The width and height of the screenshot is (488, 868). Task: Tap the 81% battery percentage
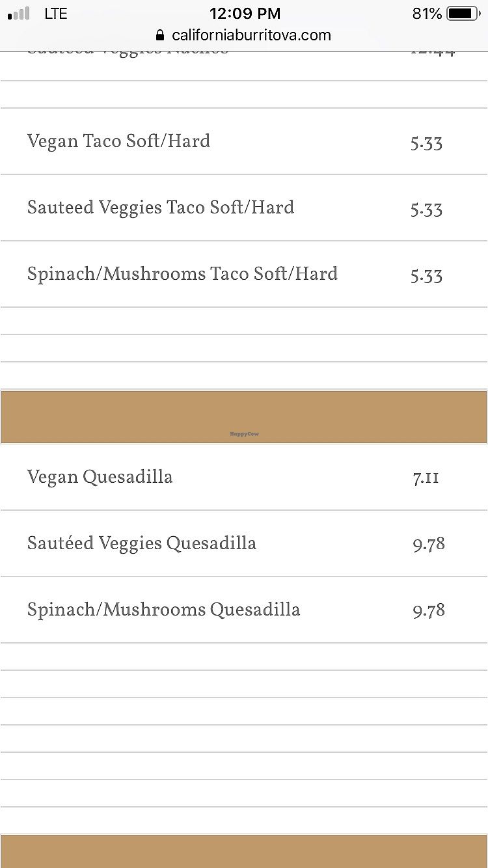coord(427,13)
